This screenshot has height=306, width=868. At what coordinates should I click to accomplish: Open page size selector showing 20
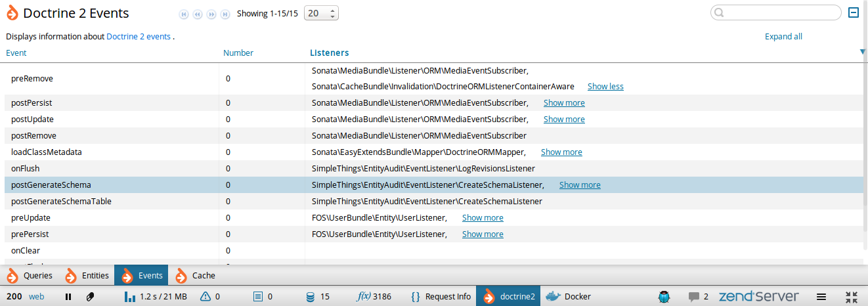[x=322, y=13]
